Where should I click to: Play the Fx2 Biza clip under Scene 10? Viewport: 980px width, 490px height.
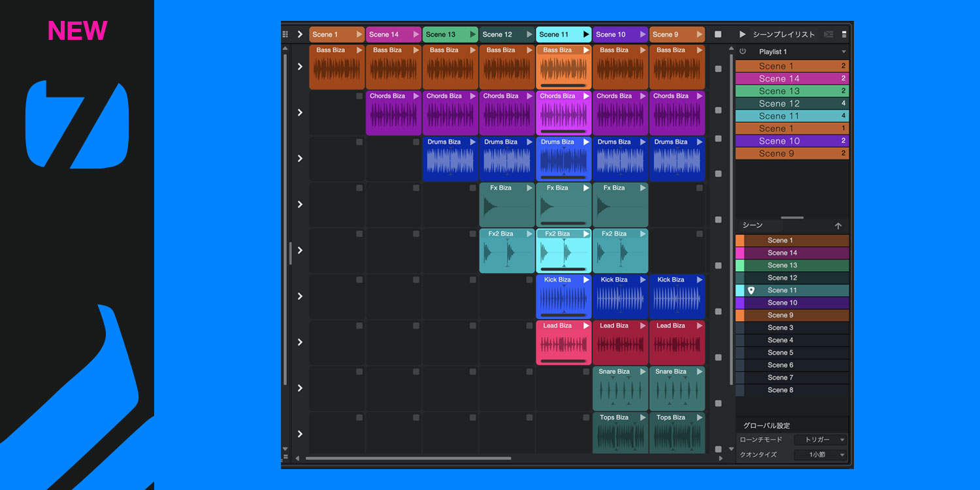[x=643, y=234]
